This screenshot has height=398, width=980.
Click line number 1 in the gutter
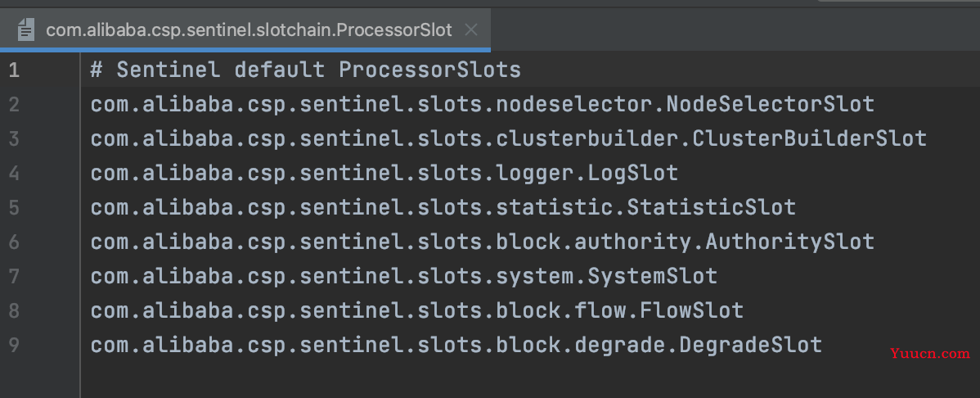point(14,70)
